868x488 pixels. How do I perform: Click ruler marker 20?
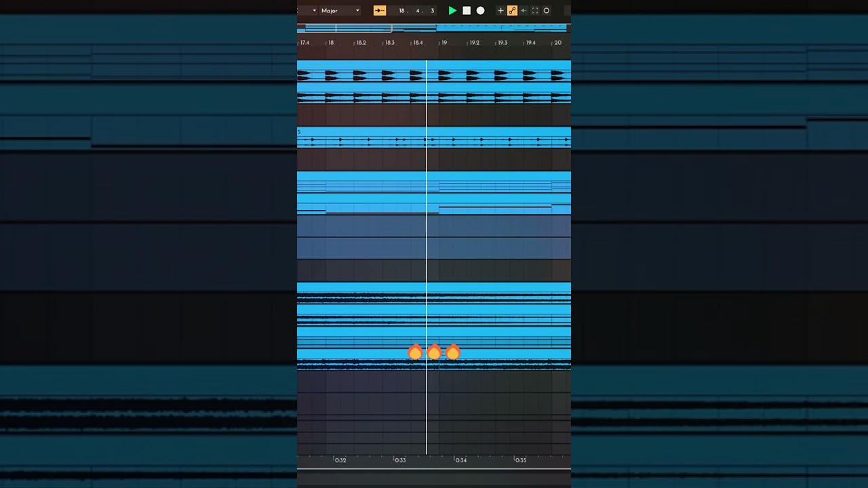pos(557,43)
